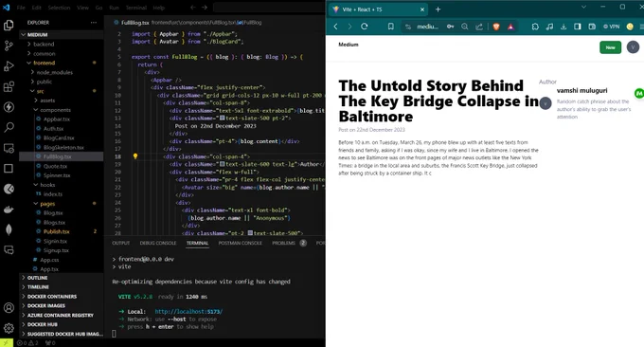Image resolution: width=644 pixels, height=347 pixels.
Task: Toggle the browser sidebar panel
Action: pyautogui.click(x=578, y=27)
